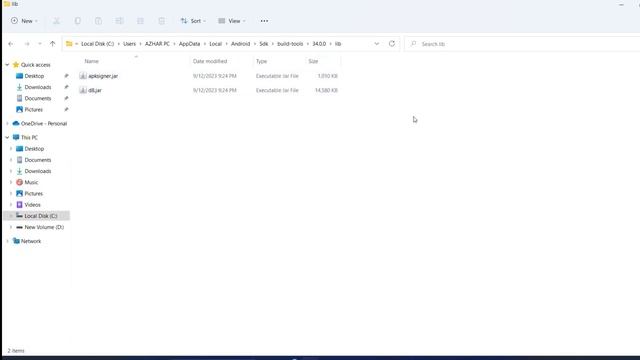
Task: Expand the address bar history dropdown
Action: point(376,44)
